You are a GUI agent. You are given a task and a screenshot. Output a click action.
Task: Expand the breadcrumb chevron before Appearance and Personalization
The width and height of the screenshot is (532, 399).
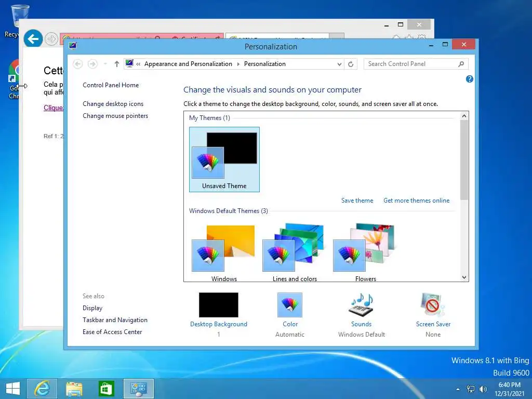point(138,64)
